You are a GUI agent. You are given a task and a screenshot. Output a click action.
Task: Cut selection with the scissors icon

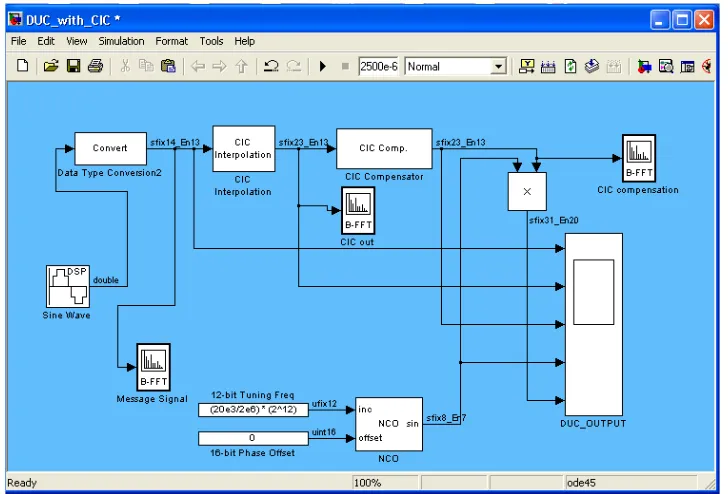coord(124,66)
